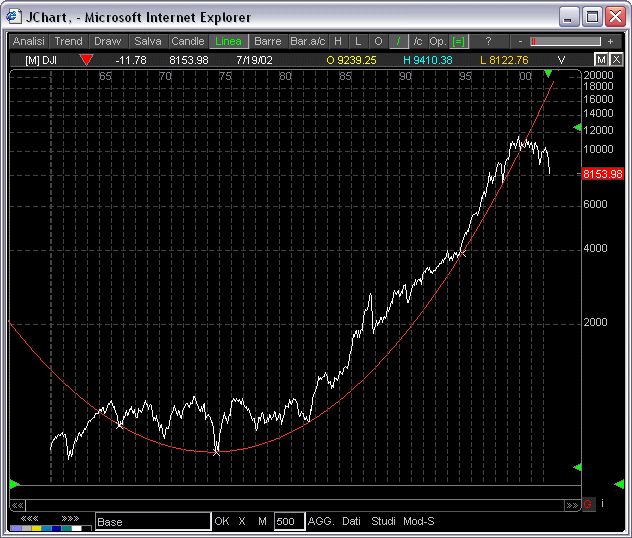Click the Base text input field
This screenshot has width=632, height=538.
pyautogui.click(x=152, y=521)
